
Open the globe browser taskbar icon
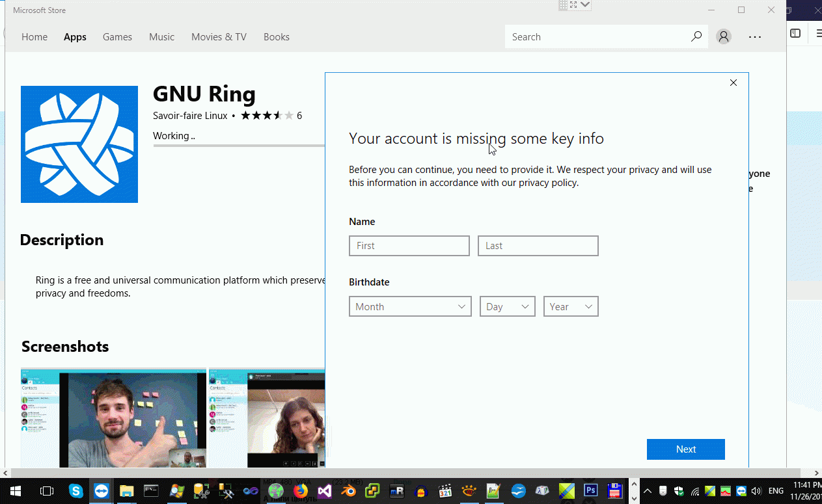[276, 491]
